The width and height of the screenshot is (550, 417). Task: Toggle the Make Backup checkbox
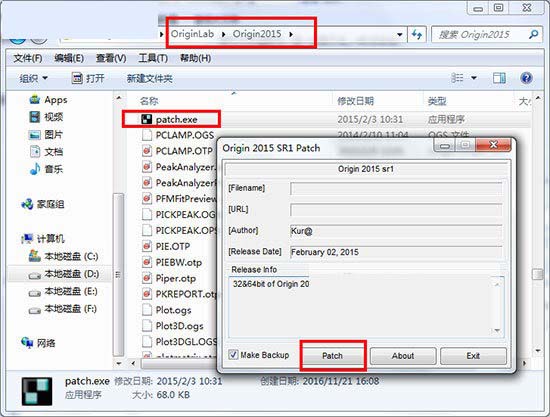click(x=233, y=355)
